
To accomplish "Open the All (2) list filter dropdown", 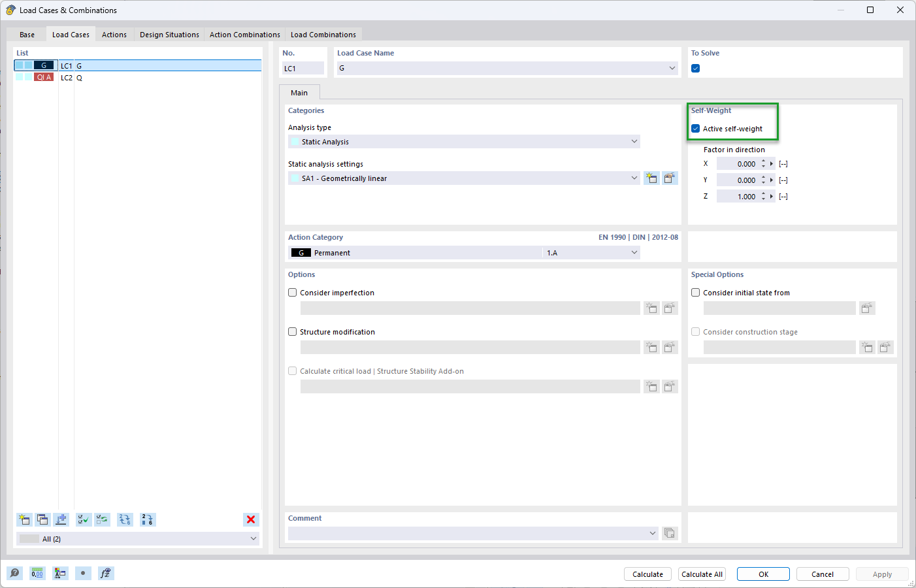I will pos(254,538).
